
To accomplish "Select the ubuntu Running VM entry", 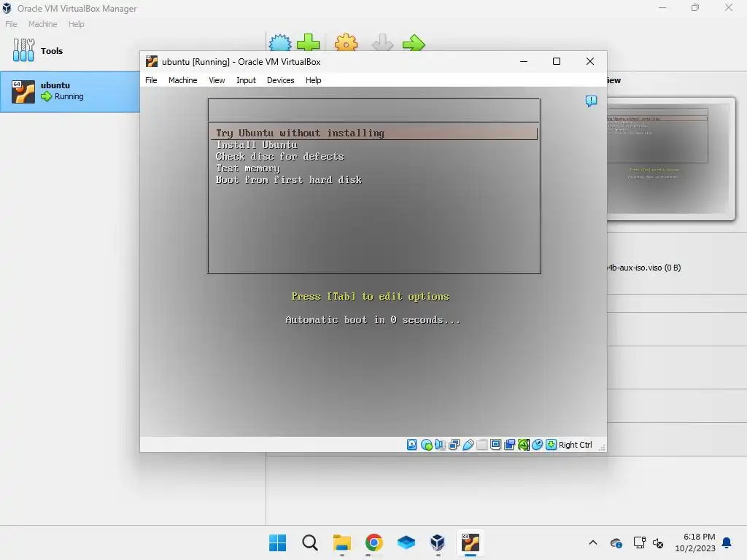I will [x=69, y=92].
